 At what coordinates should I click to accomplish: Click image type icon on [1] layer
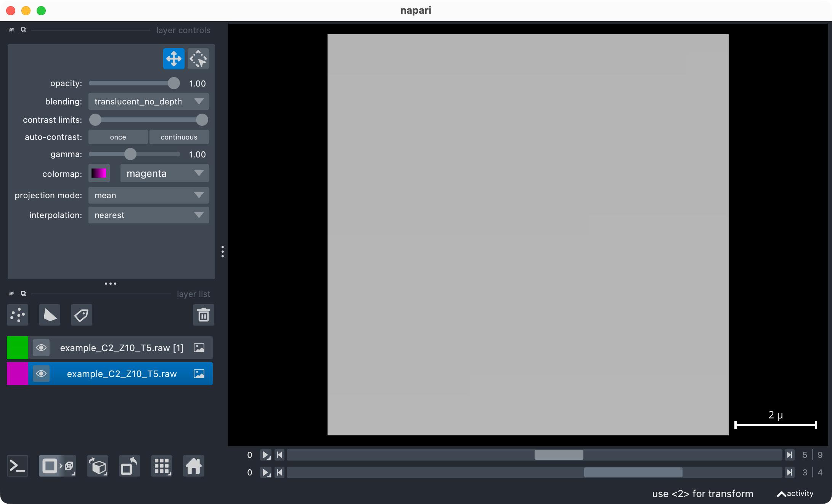coord(199,348)
